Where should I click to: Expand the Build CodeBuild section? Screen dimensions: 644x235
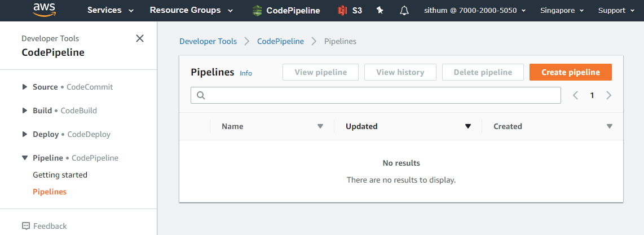tap(25, 110)
